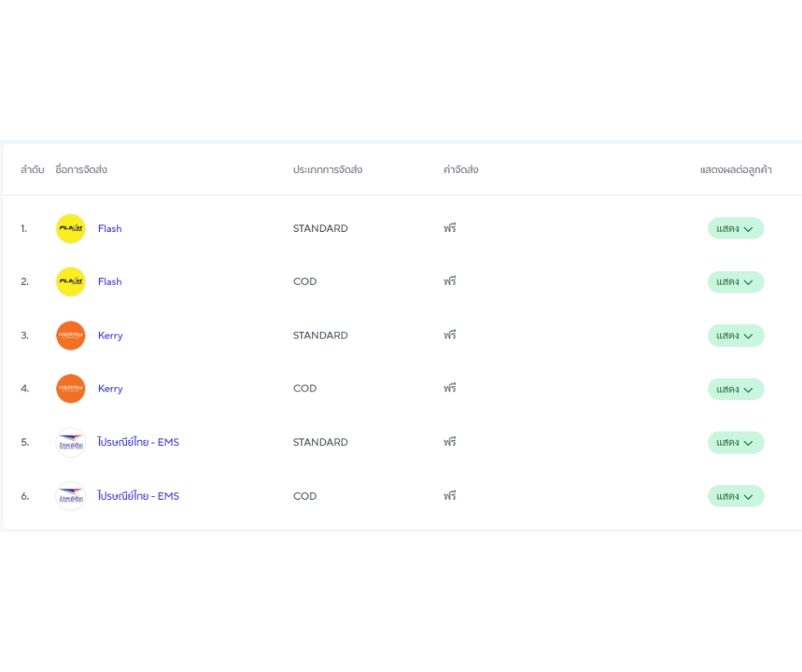Expand แสดง dropdown for row 3 Kerry
The image size is (802, 672).
[x=735, y=335]
